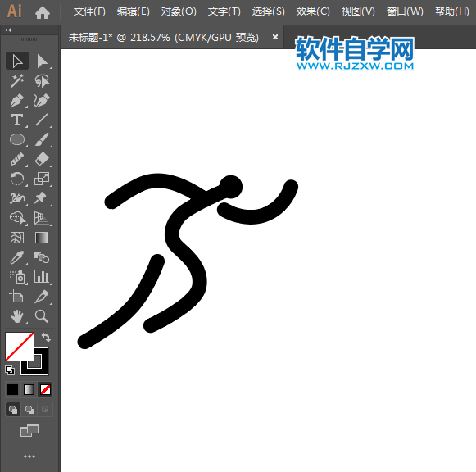Enable Draw Behind mode
The width and height of the screenshot is (476, 472).
29,410
